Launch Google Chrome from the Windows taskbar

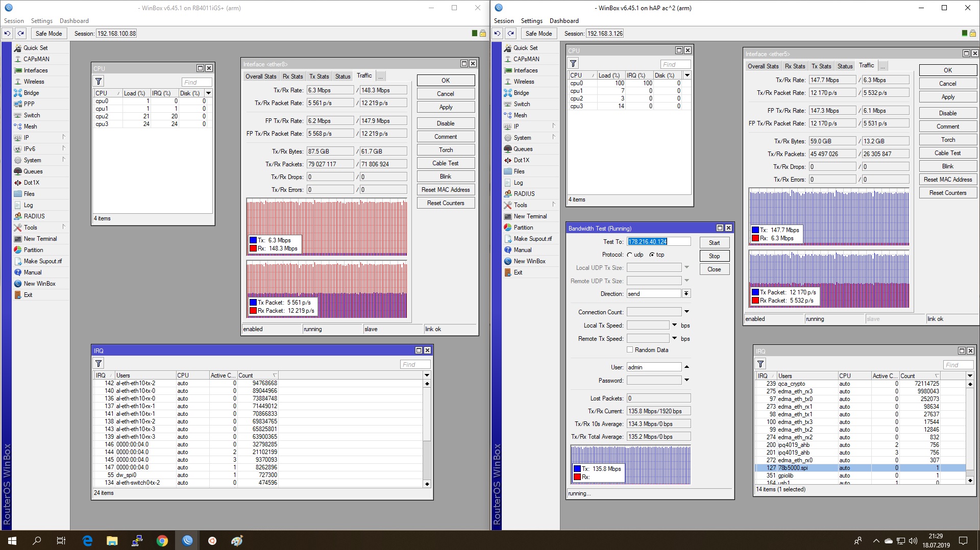162,541
